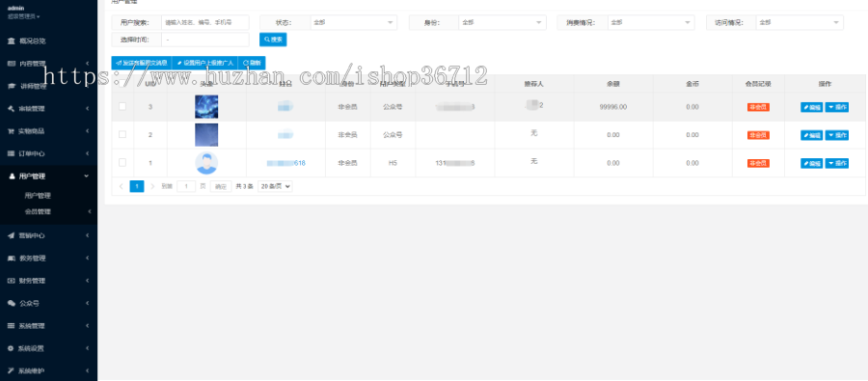This screenshot has height=381, width=868.
Task: Click the go-to page number input
Action: (186, 186)
